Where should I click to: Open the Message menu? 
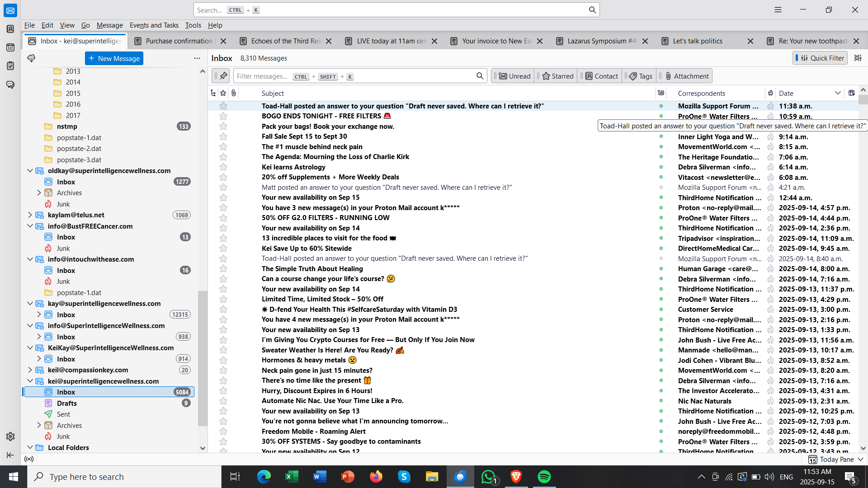point(110,25)
